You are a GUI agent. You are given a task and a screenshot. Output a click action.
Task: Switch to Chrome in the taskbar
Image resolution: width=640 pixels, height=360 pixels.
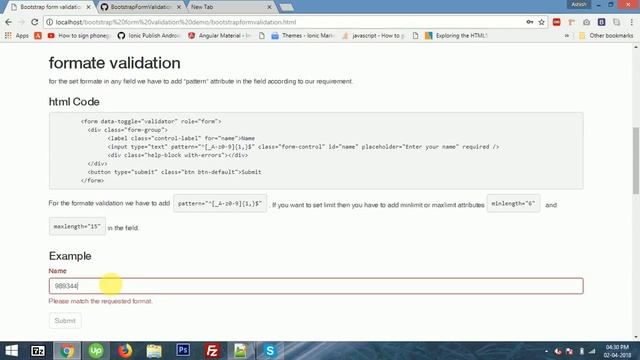tap(67, 351)
